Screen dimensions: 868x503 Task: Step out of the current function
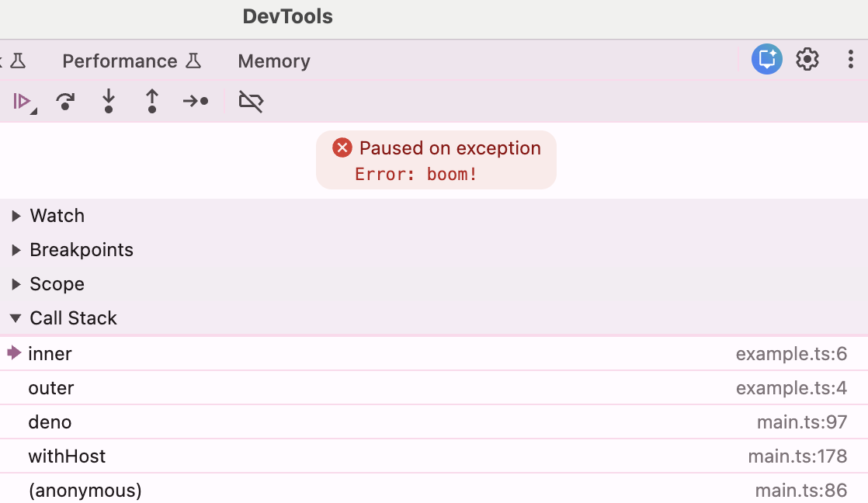[152, 101]
